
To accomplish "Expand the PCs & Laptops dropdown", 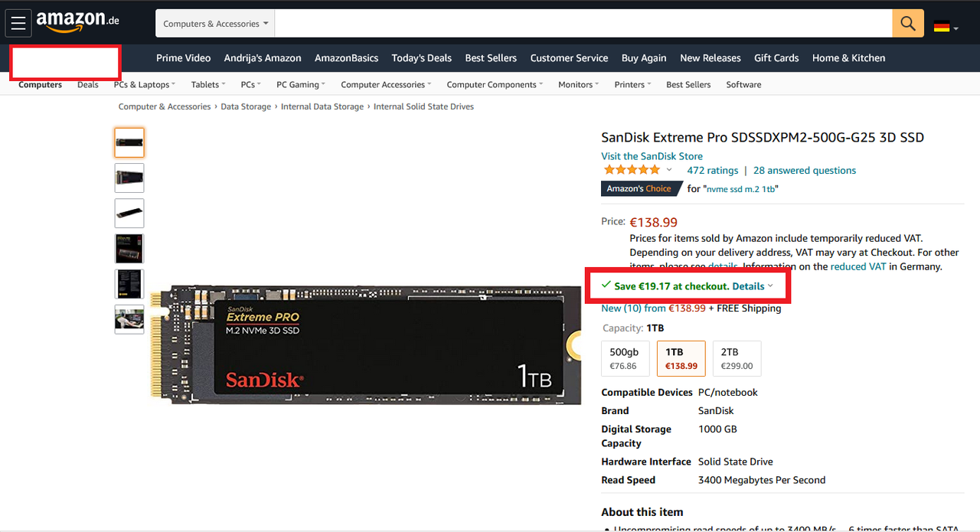I will click(144, 85).
